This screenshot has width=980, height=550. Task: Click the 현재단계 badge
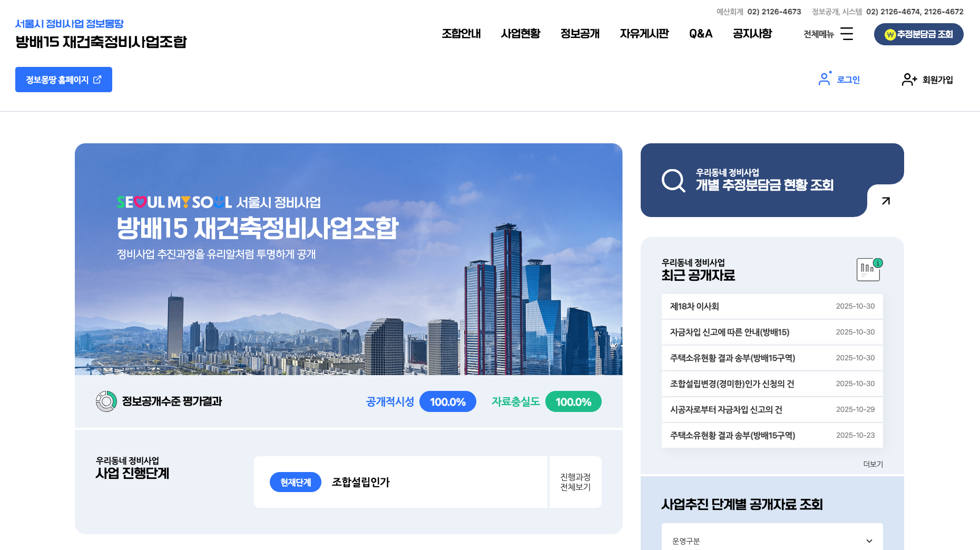296,482
